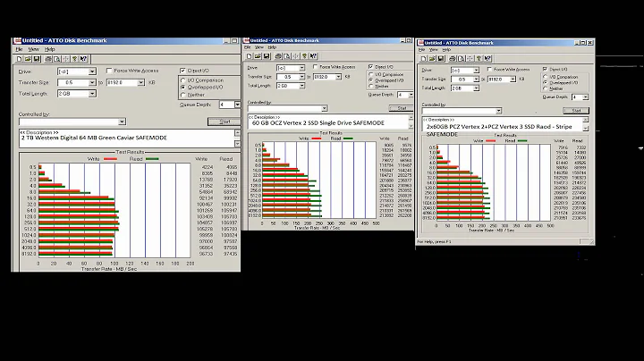Maximize the Raid Stripe ATTO window

(583, 43)
